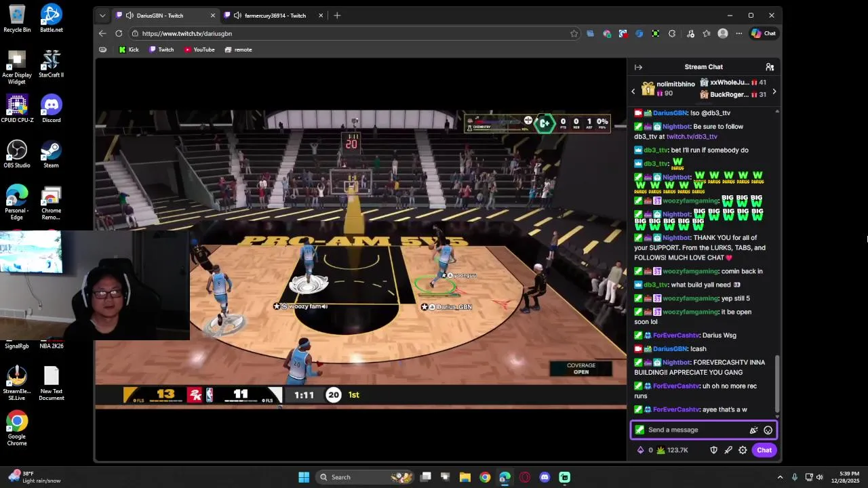Select the StarCraft II desktop icon
Image resolution: width=868 pixels, height=488 pixels.
[51, 64]
